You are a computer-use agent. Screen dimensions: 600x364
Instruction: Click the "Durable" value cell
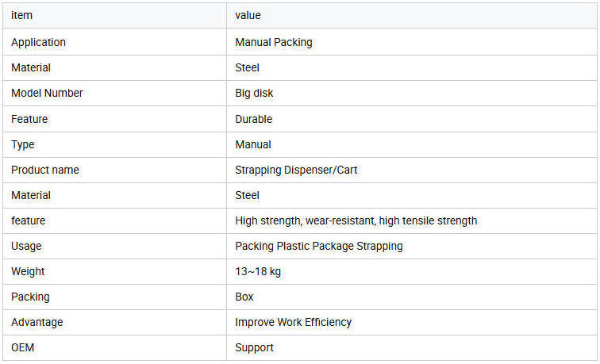pos(254,119)
